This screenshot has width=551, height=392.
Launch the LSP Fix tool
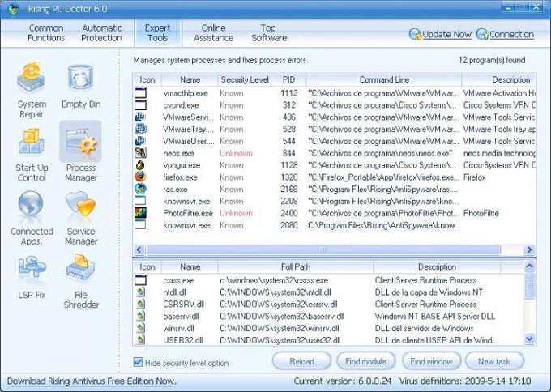32,278
